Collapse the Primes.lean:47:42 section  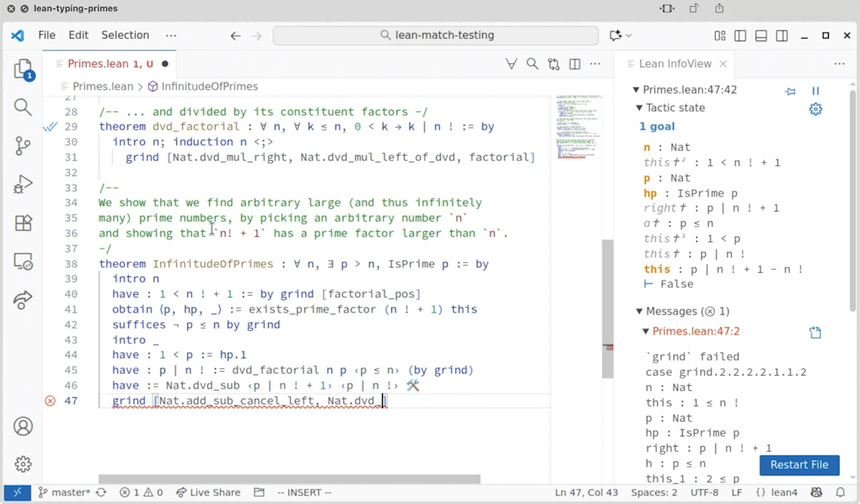(636, 90)
